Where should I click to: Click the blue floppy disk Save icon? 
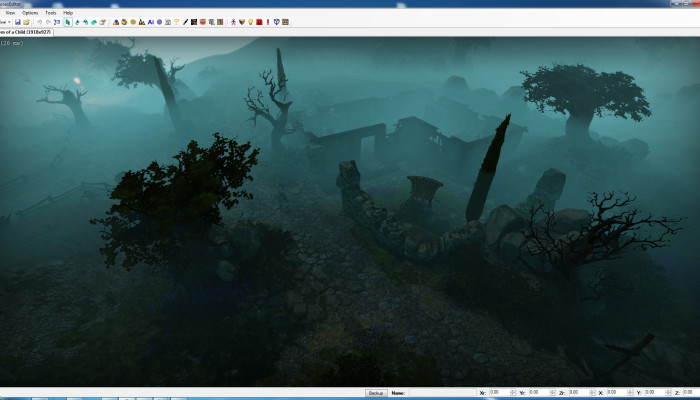(17, 22)
